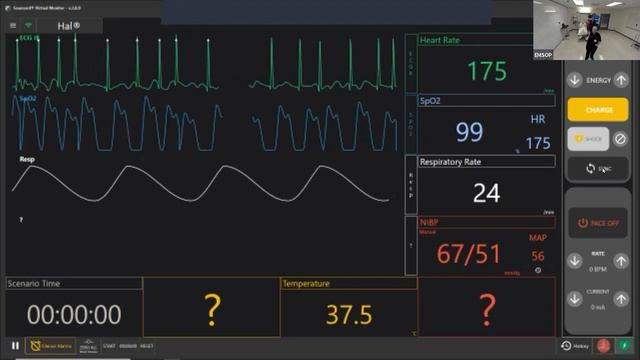Image resolution: width=640 pixels, height=360 pixels.
Task: Open the History panel
Action: 575,346
